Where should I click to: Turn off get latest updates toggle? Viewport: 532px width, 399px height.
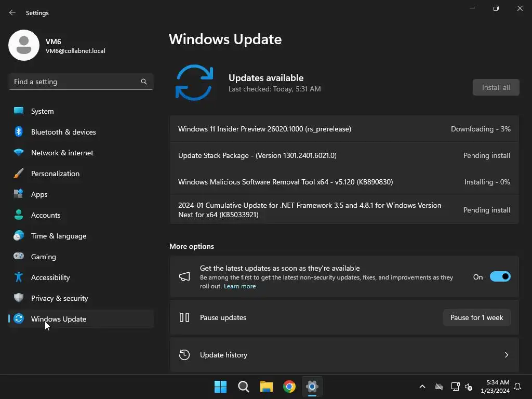pyautogui.click(x=500, y=277)
